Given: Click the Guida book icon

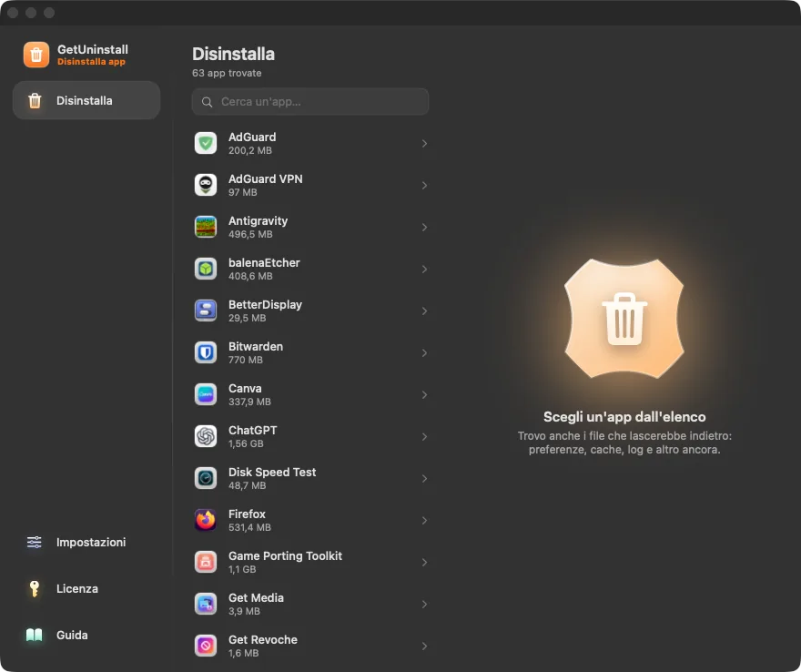Looking at the screenshot, I should (x=35, y=636).
